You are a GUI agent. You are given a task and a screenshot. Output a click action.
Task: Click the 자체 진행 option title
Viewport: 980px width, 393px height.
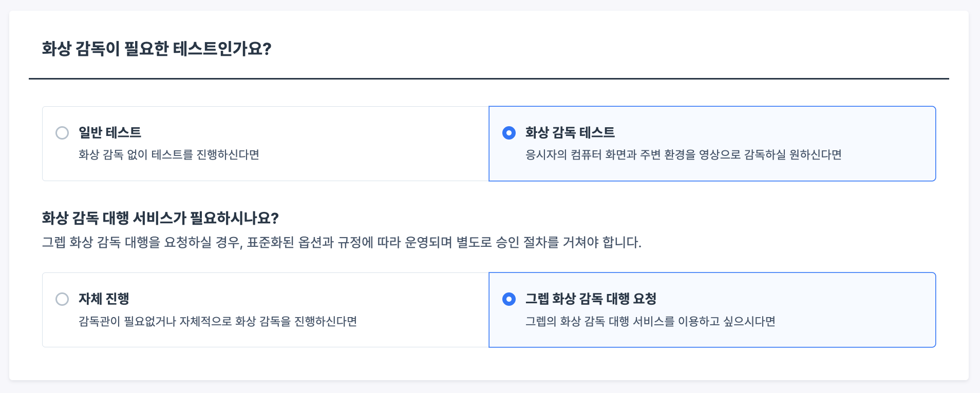click(103, 299)
